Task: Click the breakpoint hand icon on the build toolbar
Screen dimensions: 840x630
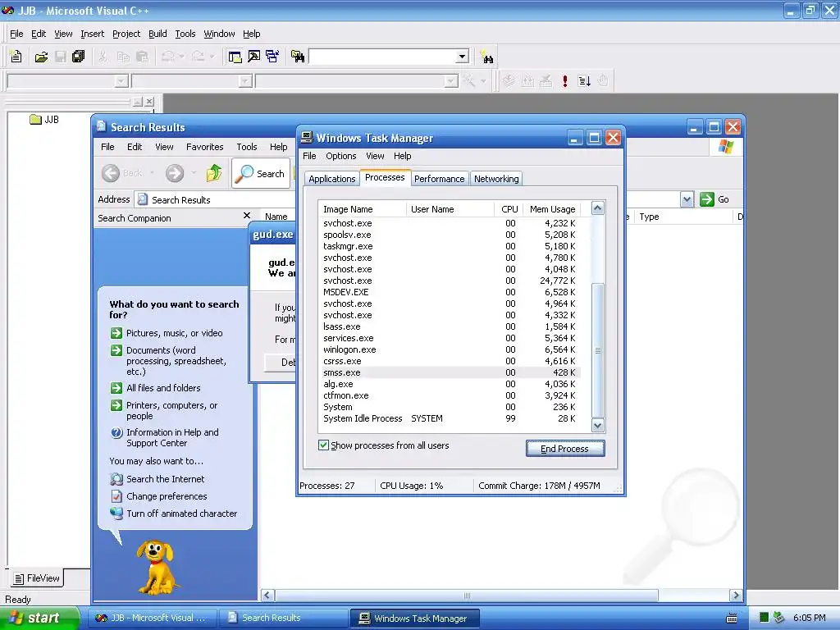Action: click(603, 81)
